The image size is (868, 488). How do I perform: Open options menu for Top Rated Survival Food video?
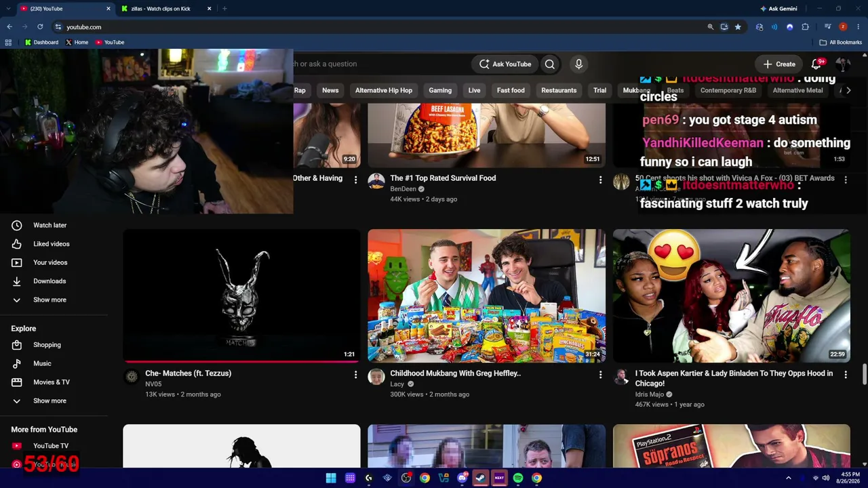[600, 180]
